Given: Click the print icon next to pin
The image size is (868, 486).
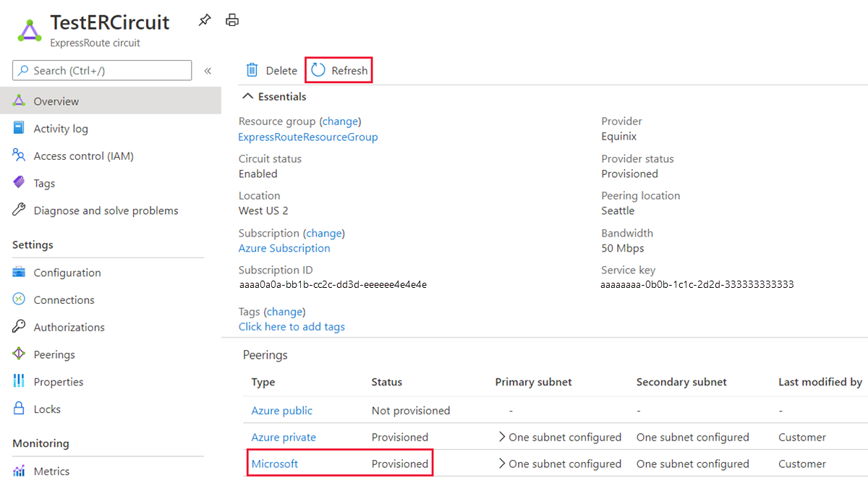Looking at the screenshot, I should pyautogui.click(x=232, y=20).
